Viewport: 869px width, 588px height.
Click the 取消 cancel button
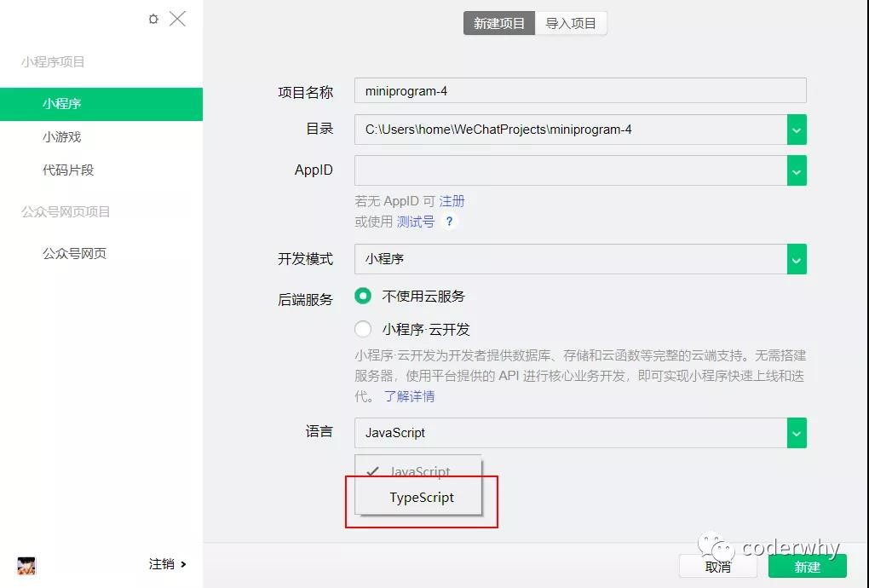tap(718, 567)
